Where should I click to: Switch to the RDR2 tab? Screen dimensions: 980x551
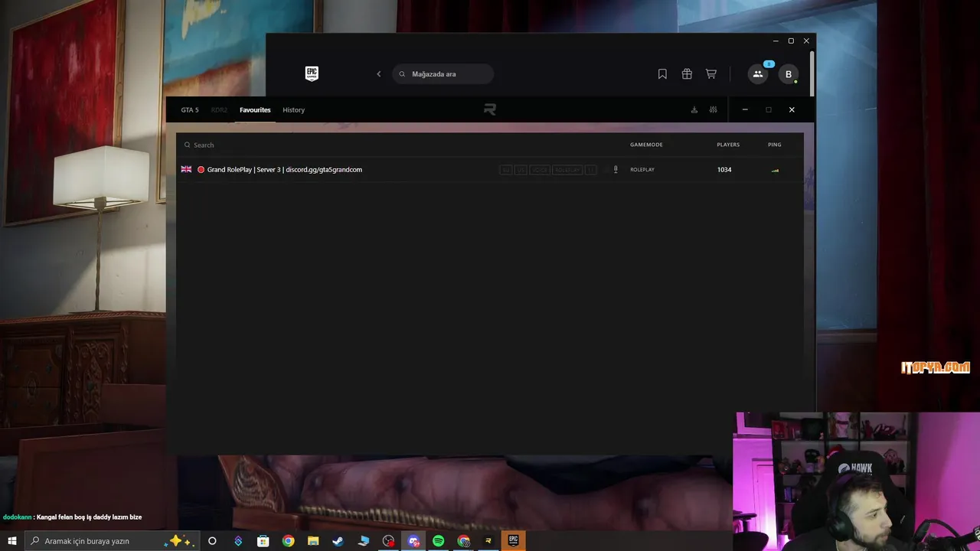pos(219,109)
